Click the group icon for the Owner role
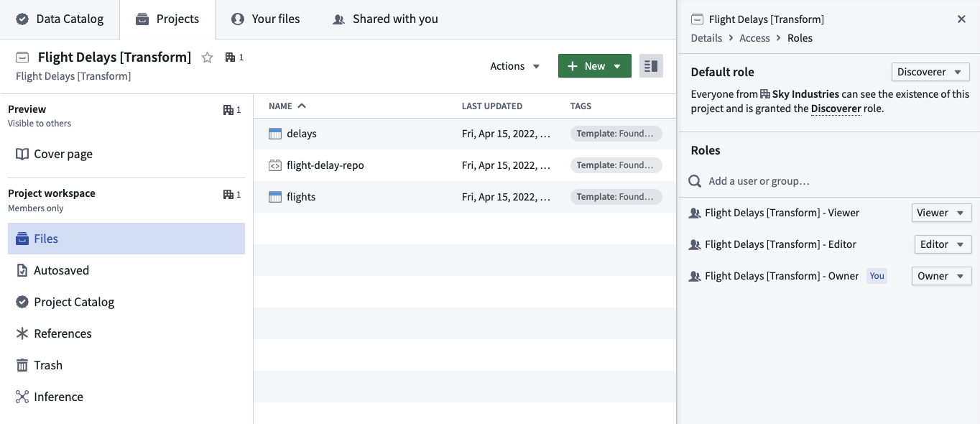The width and height of the screenshot is (980, 424). (695, 276)
